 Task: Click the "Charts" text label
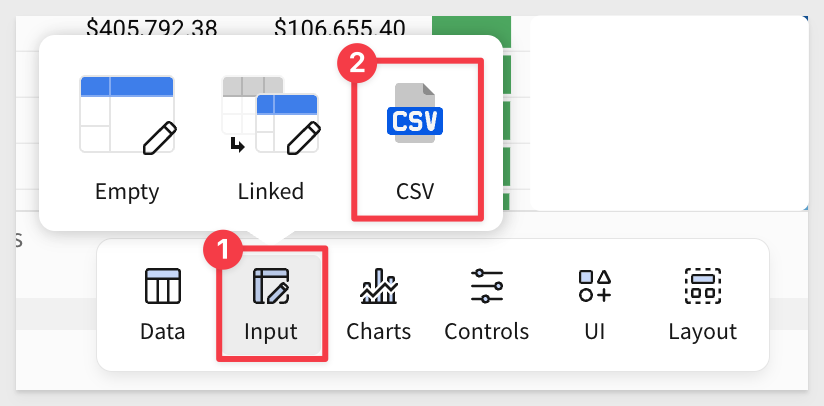tap(378, 331)
